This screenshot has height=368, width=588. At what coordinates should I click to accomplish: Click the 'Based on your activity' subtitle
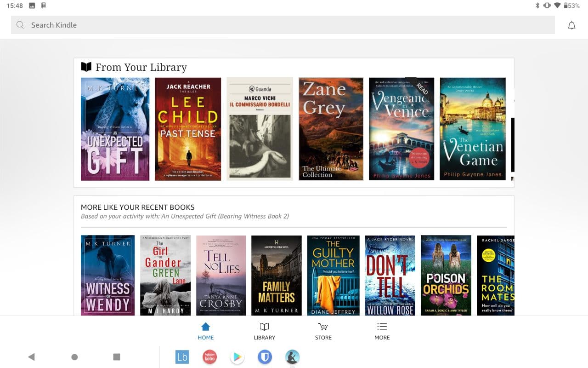click(x=185, y=216)
